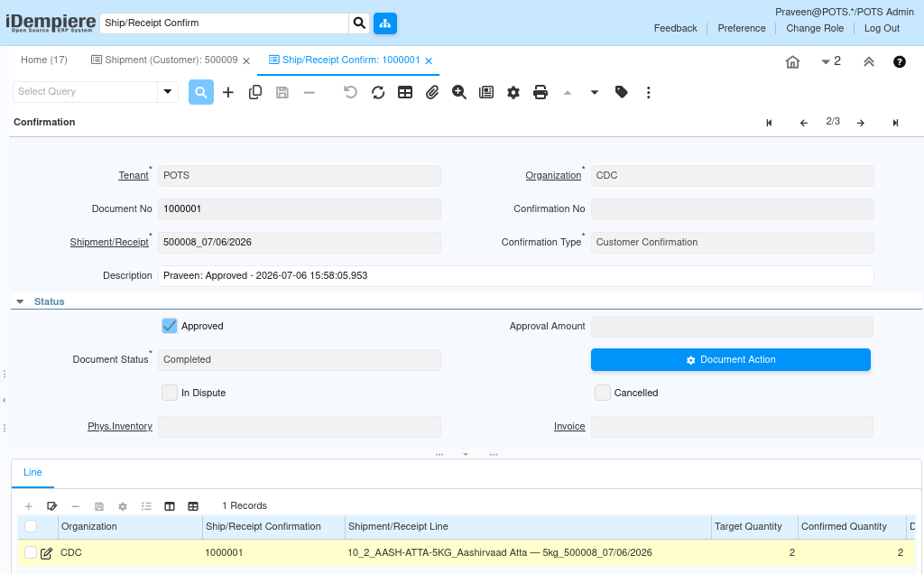Toggle the Cancelled checkbox
This screenshot has width=924, height=574.
[602, 393]
